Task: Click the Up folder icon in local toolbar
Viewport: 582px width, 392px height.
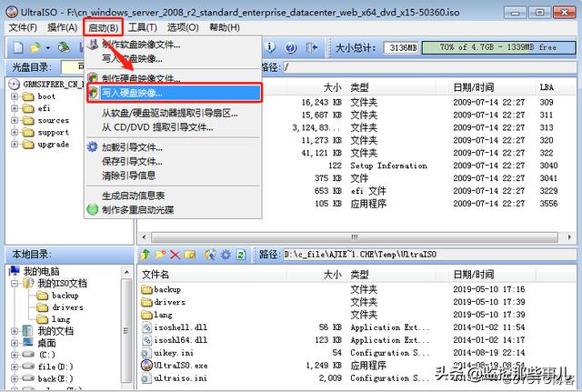Action: coord(145,255)
